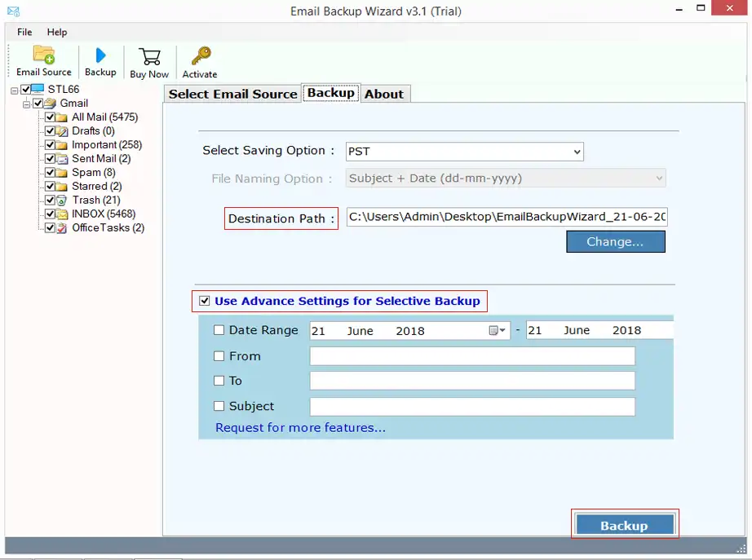Viewport: 752px width, 560px height.
Task: Open the Help menu
Action: coord(57,32)
